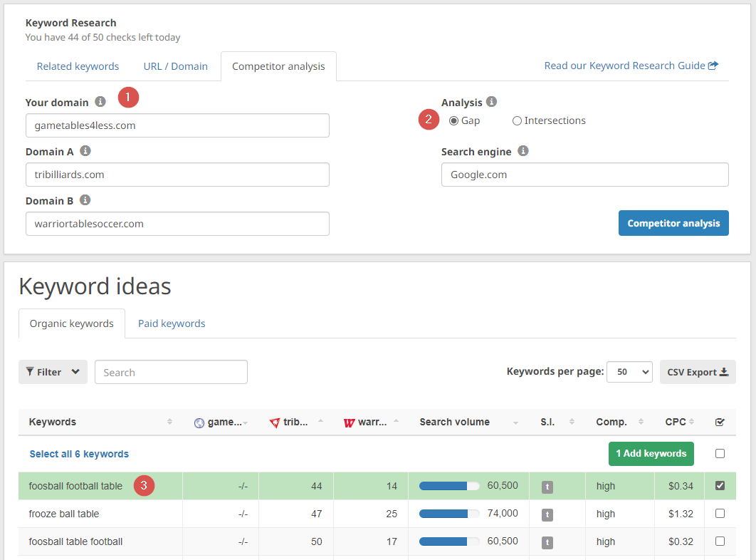
Task: Click the Competitor analysis button
Action: (673, 223)
